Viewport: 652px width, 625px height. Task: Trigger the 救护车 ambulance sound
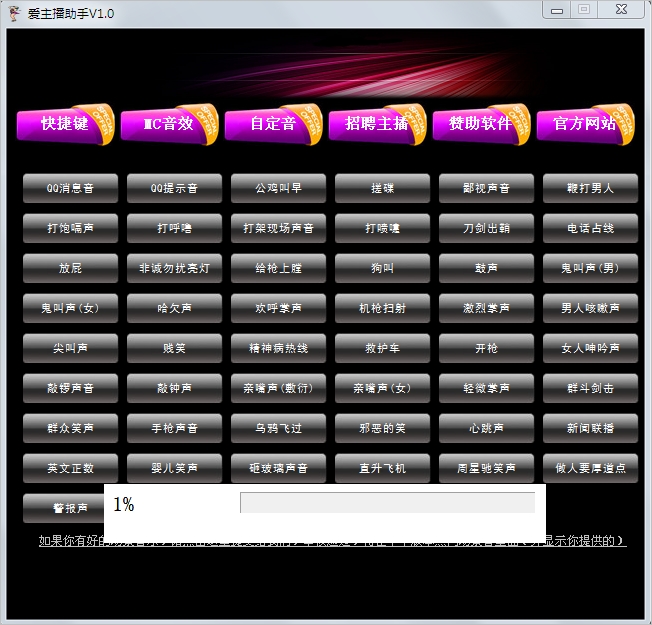[x=382, y=348]
